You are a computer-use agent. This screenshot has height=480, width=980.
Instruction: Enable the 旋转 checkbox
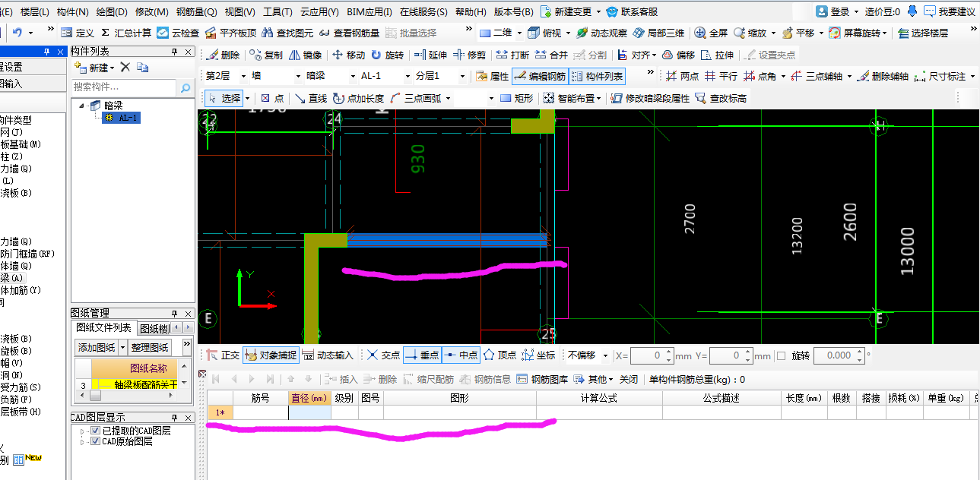click(x=781, y=355)
